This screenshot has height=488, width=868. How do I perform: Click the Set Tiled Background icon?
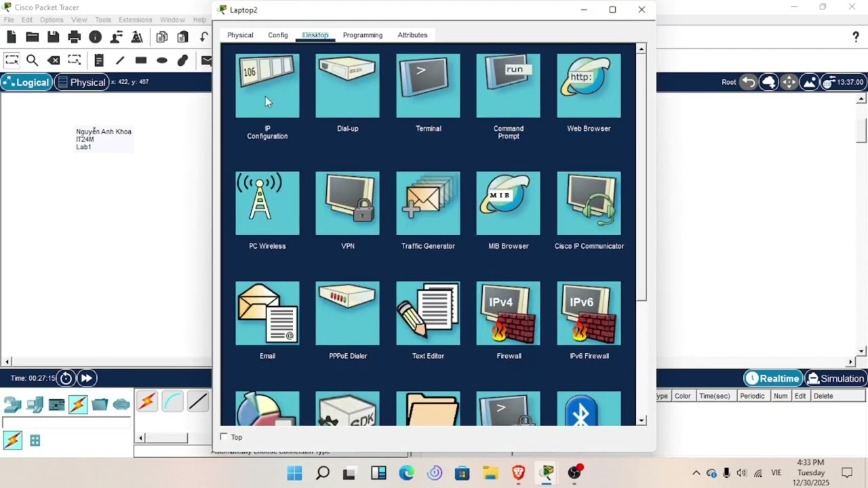(810, 82)
